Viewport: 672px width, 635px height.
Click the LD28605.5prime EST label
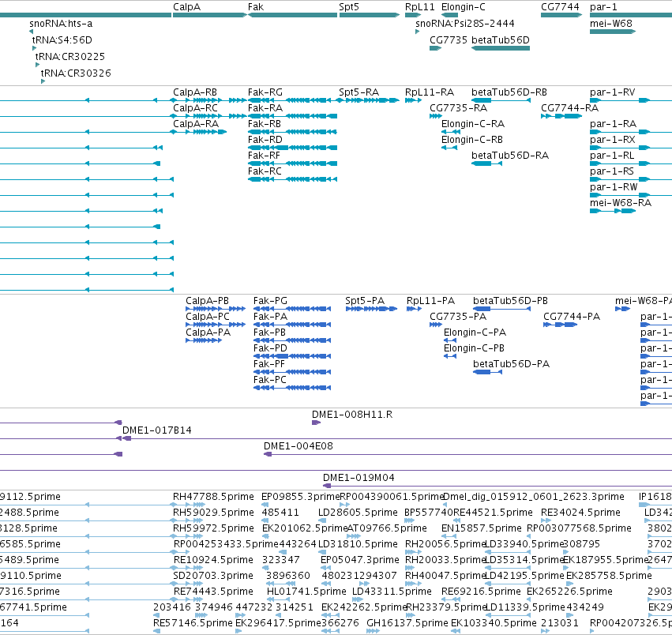[358, 513]
